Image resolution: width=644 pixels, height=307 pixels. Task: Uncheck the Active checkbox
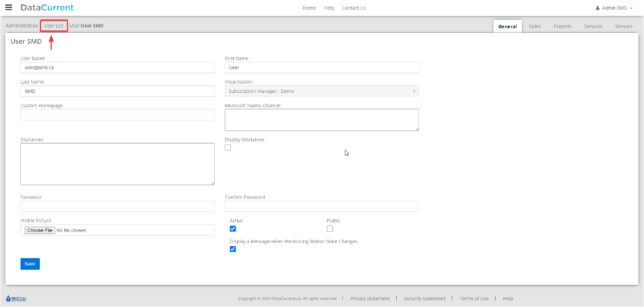tap(233, 228)
